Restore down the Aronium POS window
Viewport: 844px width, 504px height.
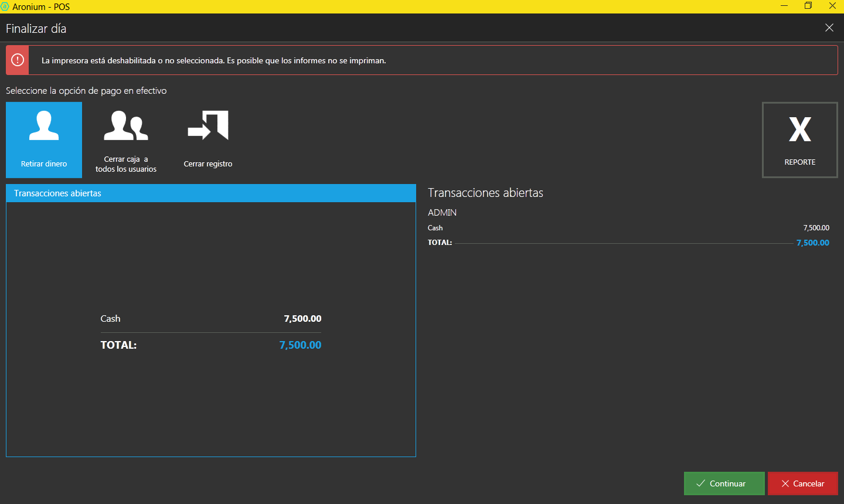808,6
